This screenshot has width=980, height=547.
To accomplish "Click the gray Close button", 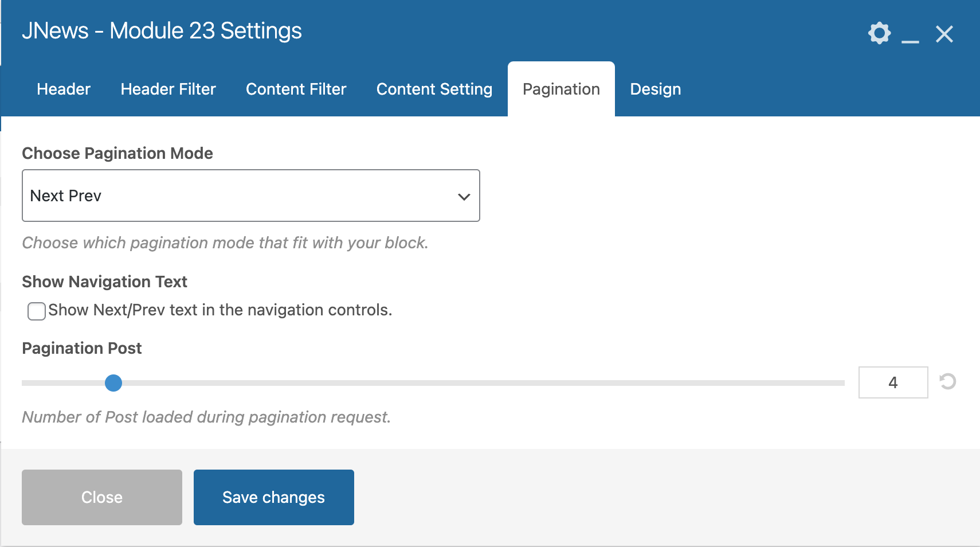I will pyautogui.click(x=102, y=497).
